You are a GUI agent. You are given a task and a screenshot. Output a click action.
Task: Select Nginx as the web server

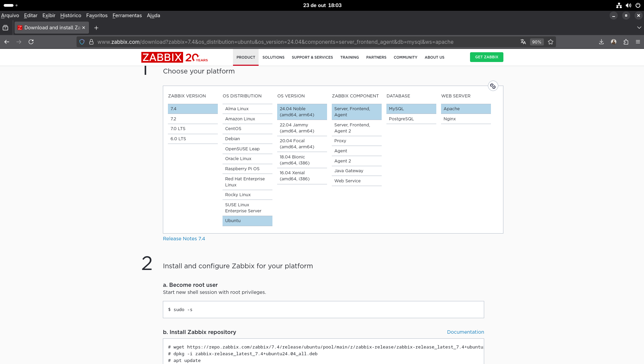click(449, 119)
